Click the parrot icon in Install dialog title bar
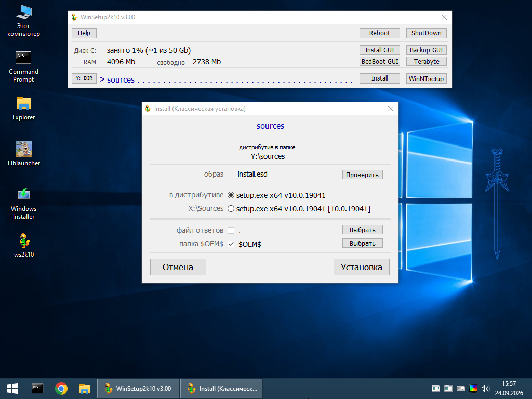532x399 pixels. [148, 109]
